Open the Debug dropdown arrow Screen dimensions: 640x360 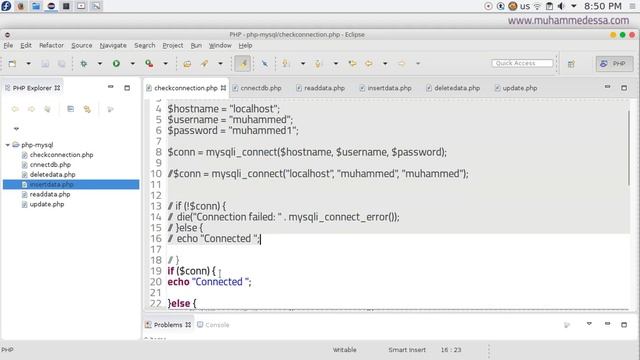click(x=100, y=64)
